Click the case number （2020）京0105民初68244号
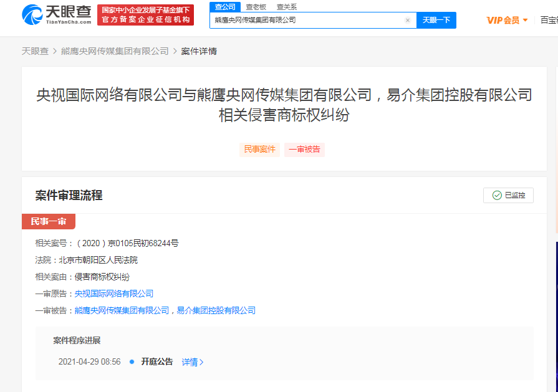This screenshot has width=558, height=392. 128,243
